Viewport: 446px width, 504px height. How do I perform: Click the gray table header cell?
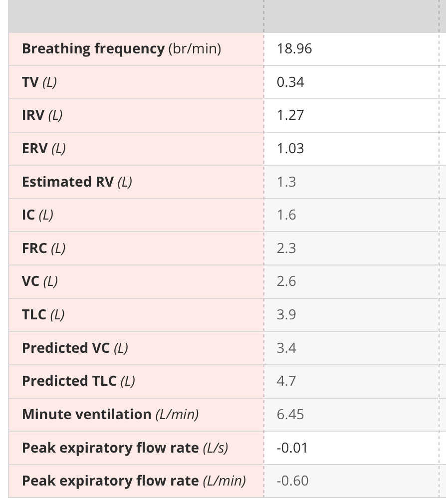click(136, 16)
